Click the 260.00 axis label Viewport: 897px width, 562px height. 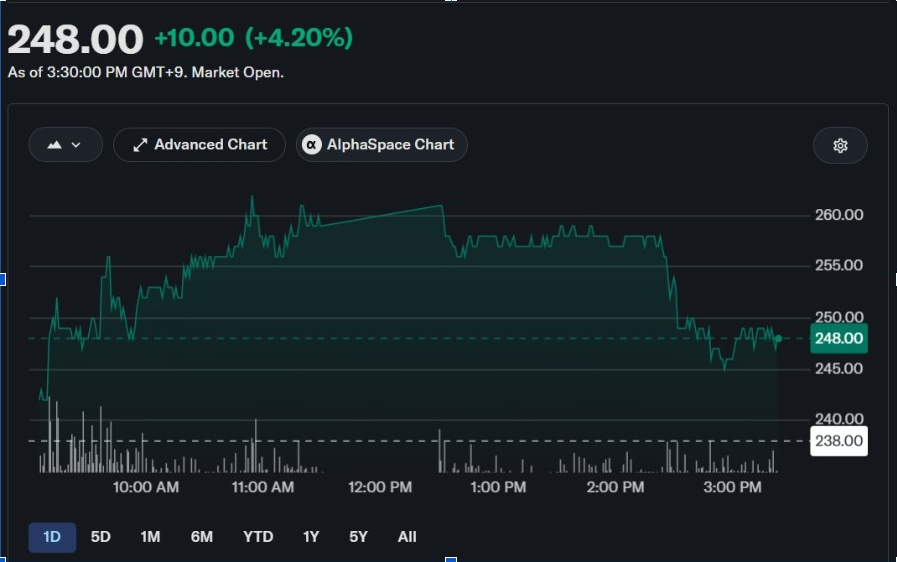(x=839, y=215)
